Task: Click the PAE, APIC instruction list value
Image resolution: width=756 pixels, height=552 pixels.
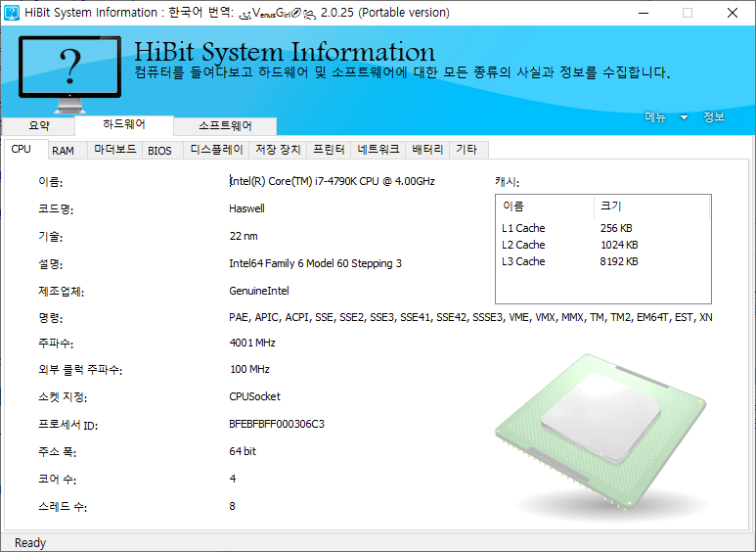Action: pos(470,317)
